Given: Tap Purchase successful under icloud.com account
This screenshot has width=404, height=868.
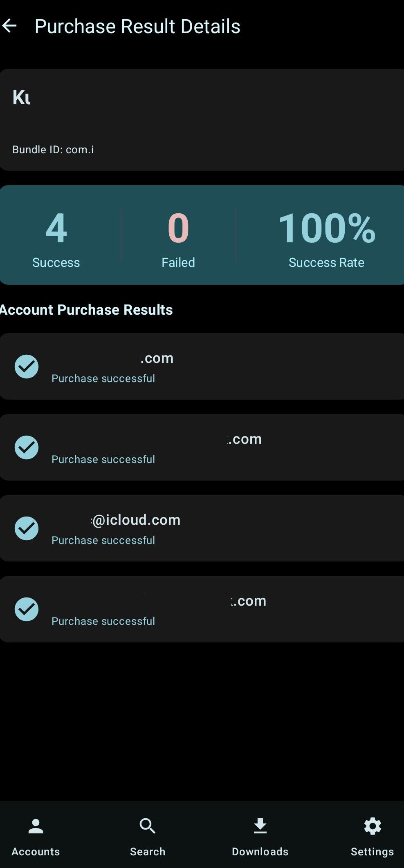Looking at the screenshot, I should click(x=103, y=540).
